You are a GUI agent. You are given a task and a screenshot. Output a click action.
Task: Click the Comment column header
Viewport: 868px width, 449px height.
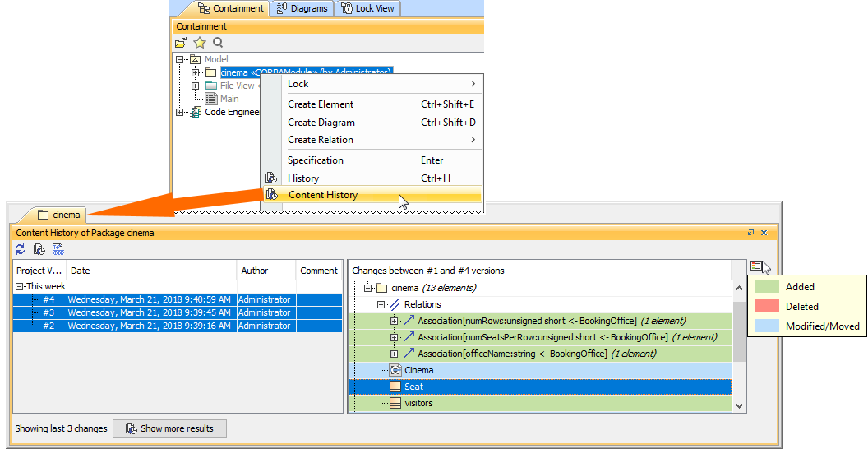click(319, 271)
